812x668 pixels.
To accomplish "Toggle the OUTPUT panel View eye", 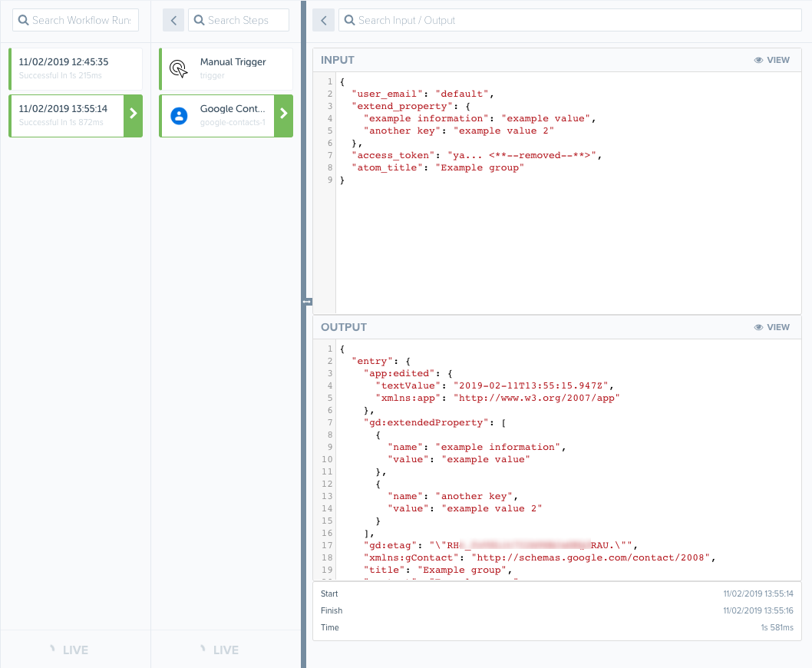I will tap(758, 327).
